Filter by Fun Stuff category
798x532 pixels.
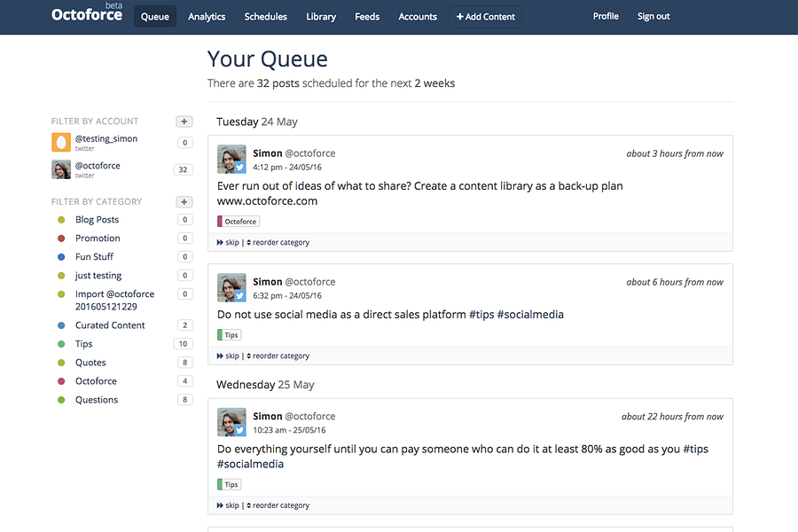(x=94, y=256)
